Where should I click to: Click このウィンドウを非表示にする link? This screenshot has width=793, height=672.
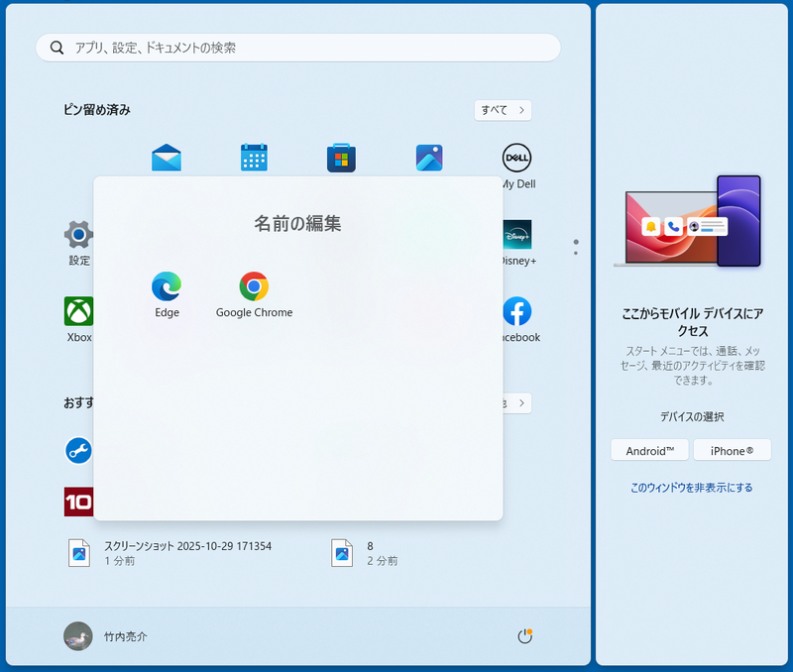(x=691, y=488)
